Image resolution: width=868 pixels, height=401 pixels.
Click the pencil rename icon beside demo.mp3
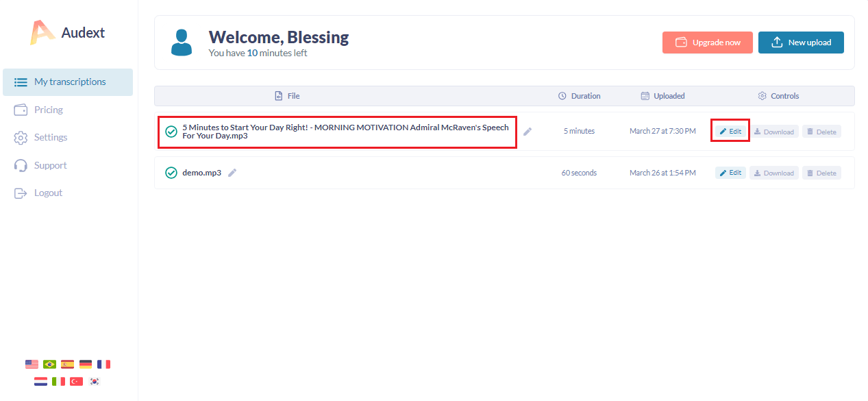pyautogui.click(x=232, y=173)
